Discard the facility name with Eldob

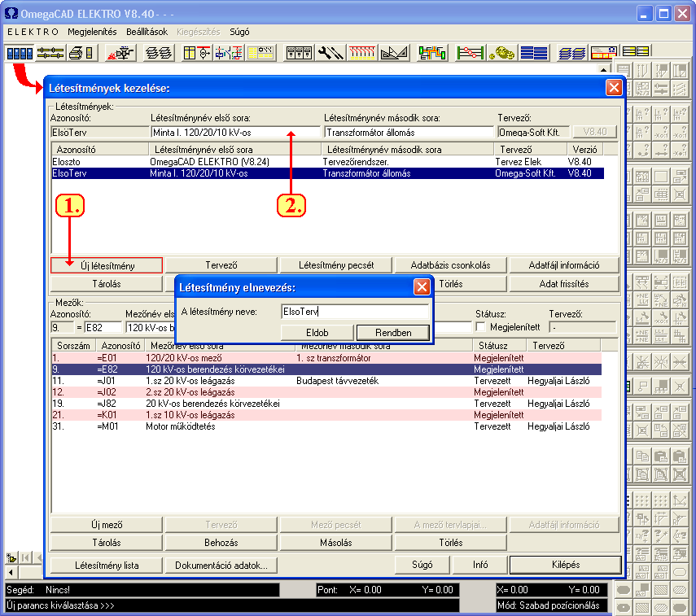[x=317, y=332]
